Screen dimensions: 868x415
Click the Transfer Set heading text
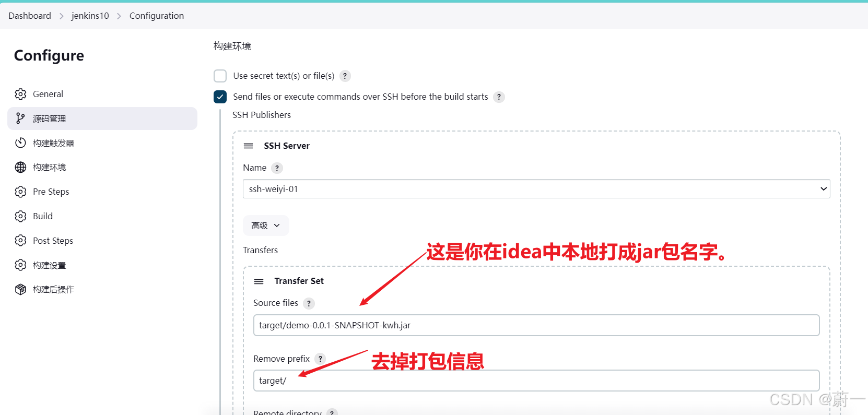[x=299, y=281]
